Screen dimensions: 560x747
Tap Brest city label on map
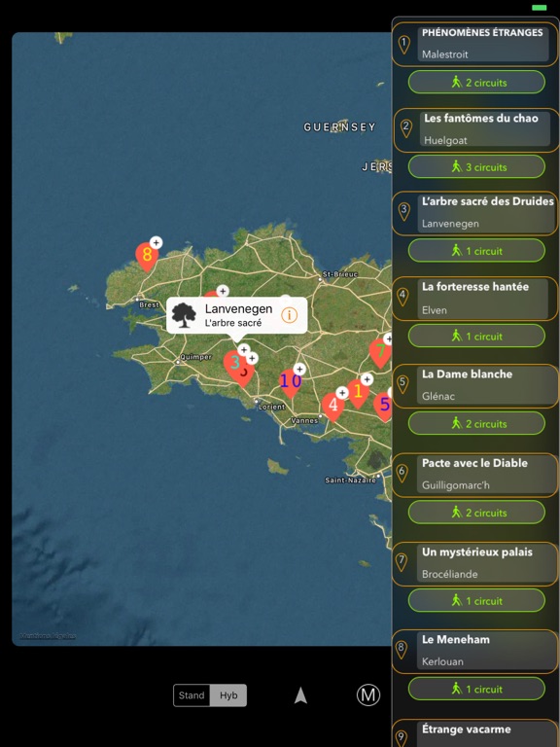[x=149, y=304]
